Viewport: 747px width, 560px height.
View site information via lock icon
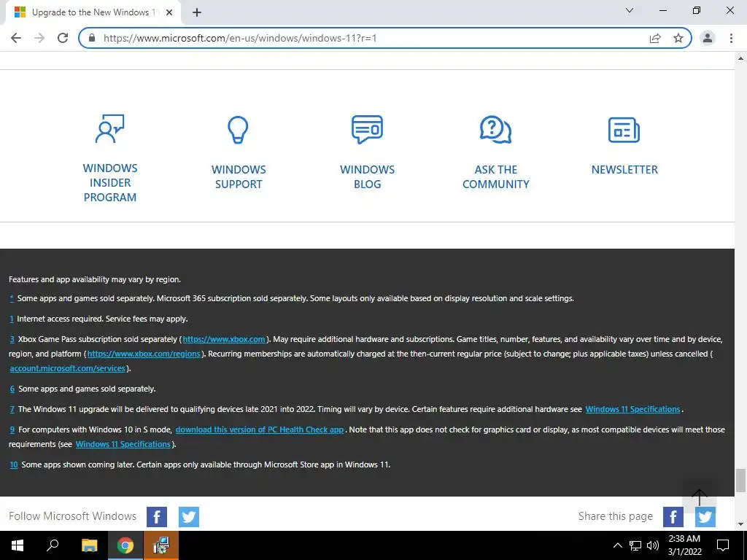pos(93,38)
